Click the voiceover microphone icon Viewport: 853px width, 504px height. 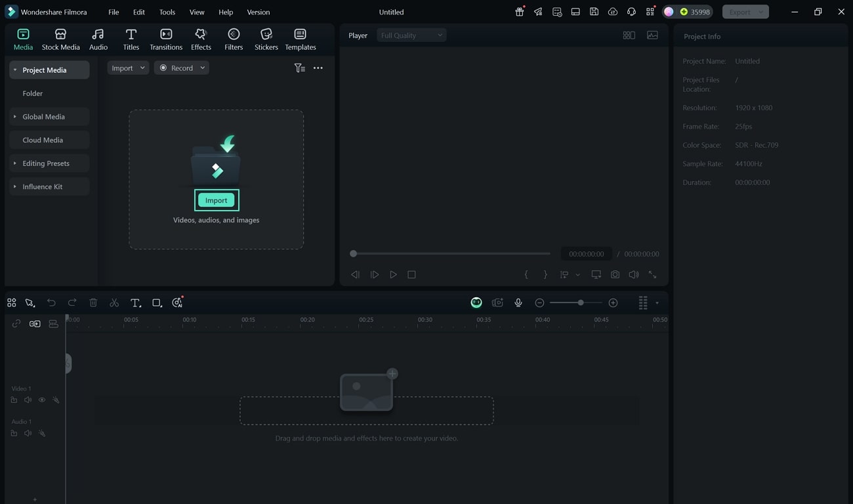(x=518, y=303)
